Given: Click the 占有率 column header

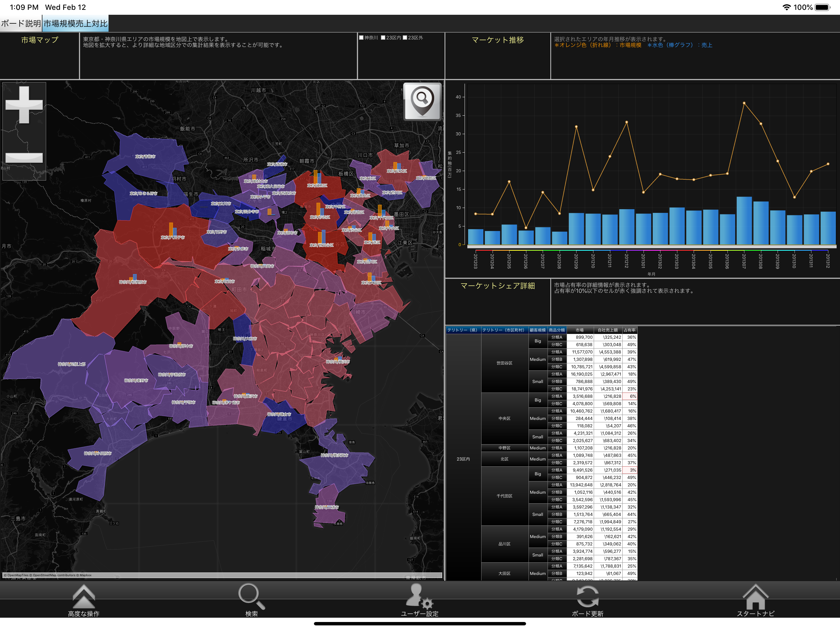Looking at the screenshot, I should click(x=630, y=330).
